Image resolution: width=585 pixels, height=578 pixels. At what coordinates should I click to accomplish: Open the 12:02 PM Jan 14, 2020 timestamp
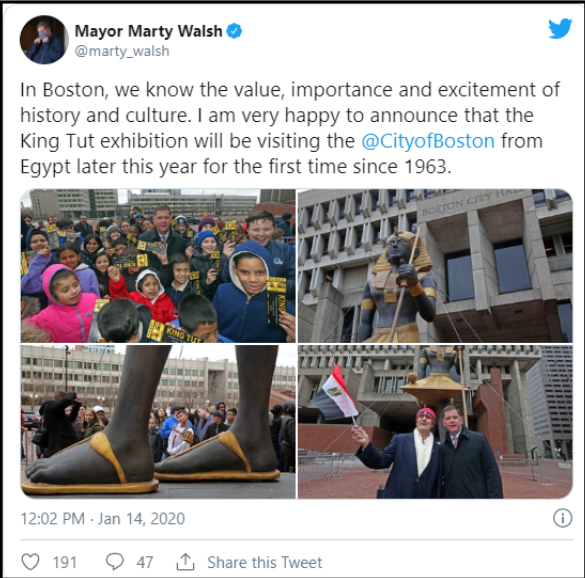click(103, 519)
